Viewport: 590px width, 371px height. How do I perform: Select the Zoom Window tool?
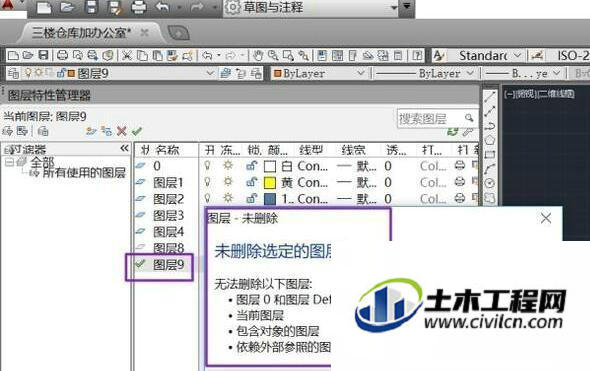coord(288,56)
